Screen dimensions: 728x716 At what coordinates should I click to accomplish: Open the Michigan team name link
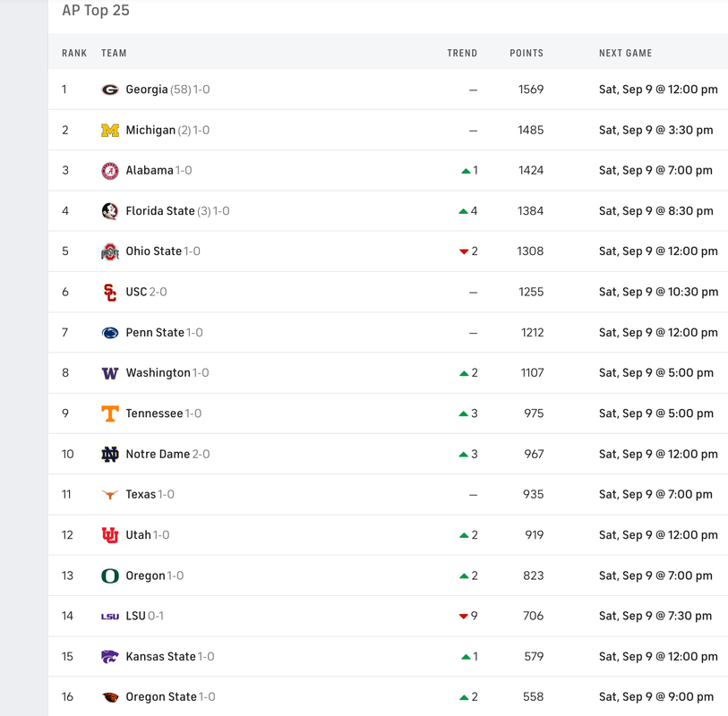coord(150,131)
